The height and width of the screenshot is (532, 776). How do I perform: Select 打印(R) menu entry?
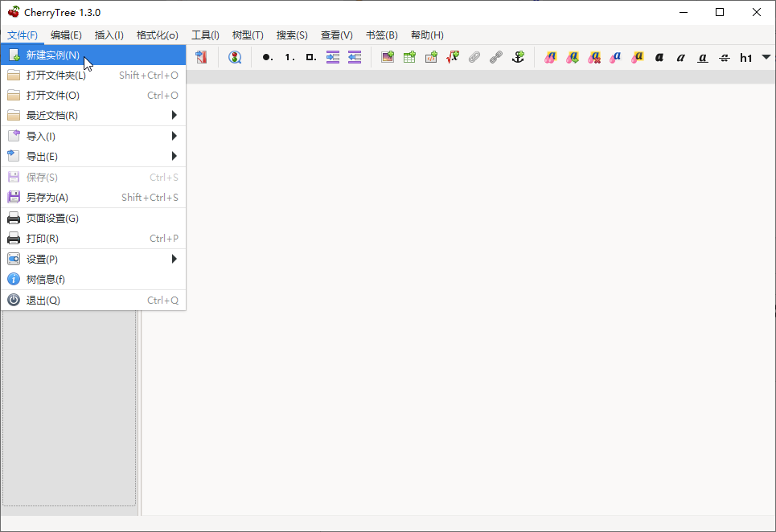click(93, 239)
